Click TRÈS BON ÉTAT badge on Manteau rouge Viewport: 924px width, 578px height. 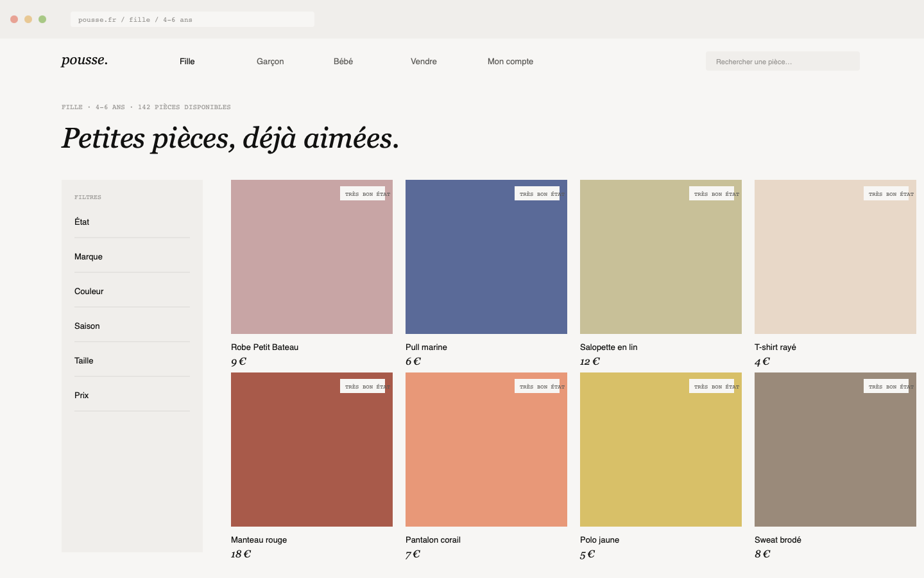pos(363,386)
